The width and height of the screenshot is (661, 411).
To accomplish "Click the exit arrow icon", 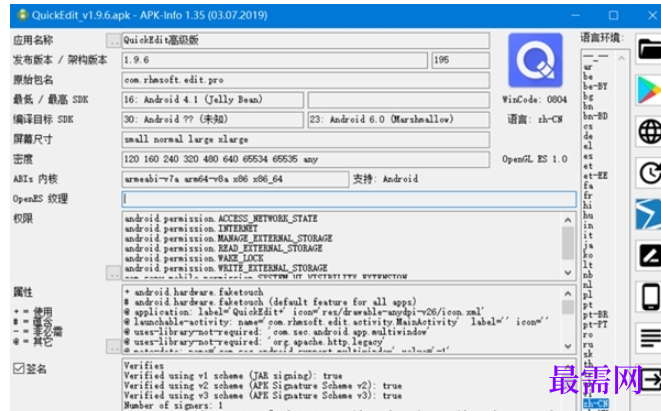I will point(650,380).
